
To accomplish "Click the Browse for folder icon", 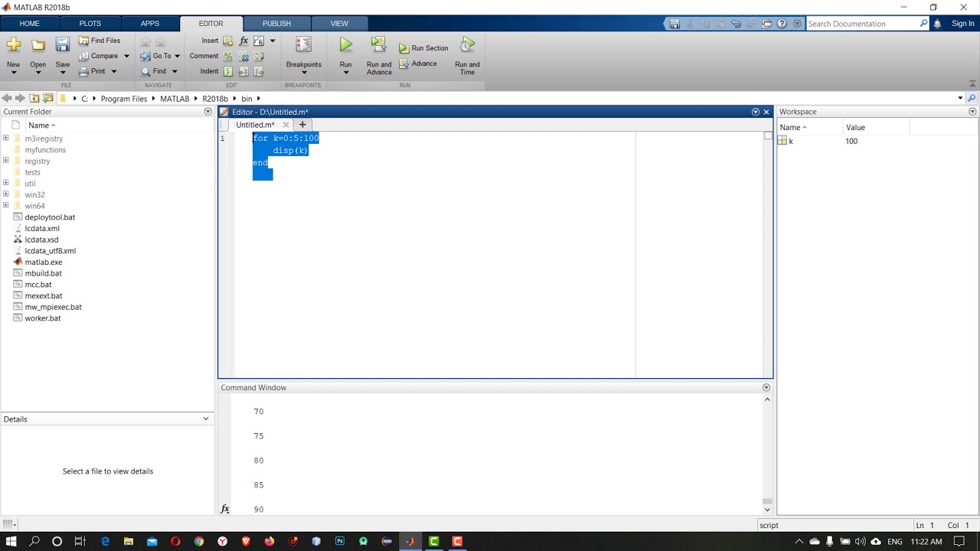I will point(48,99).
